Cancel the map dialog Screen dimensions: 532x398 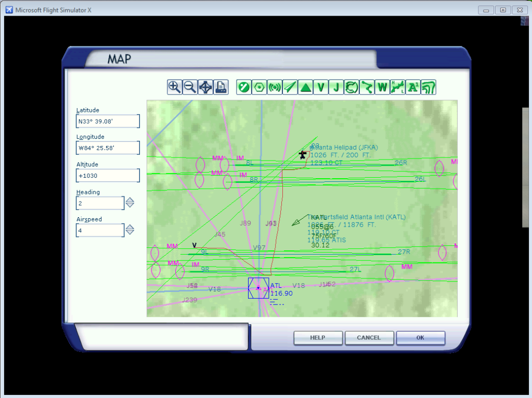[x=369, y=338]
